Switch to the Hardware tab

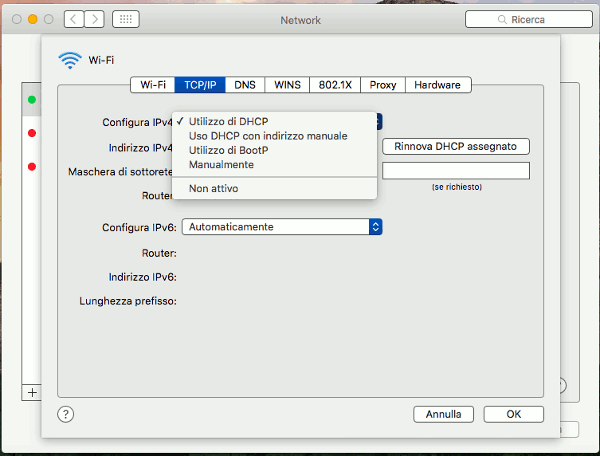[x=437, y=85]
